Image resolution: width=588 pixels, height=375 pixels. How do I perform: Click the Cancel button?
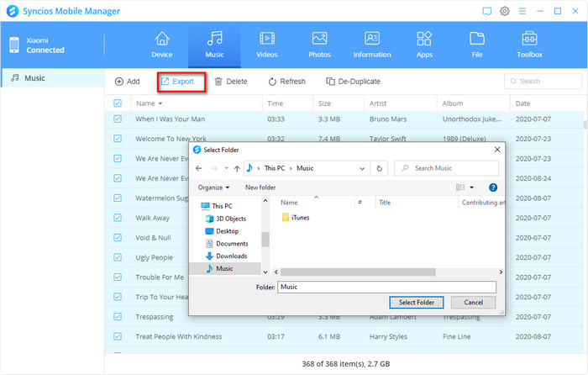coord(473,302)
